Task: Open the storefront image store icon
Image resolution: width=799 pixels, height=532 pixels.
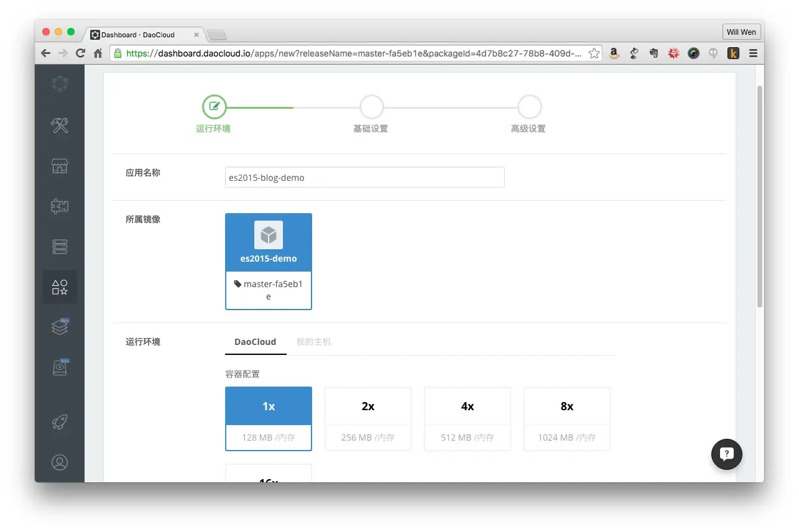Action: [60, 166]
